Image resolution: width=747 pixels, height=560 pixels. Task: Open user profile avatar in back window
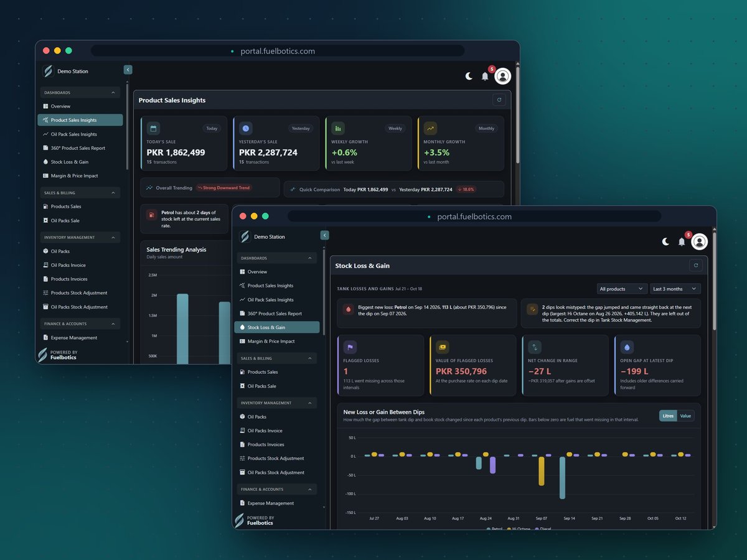point(503,76)
